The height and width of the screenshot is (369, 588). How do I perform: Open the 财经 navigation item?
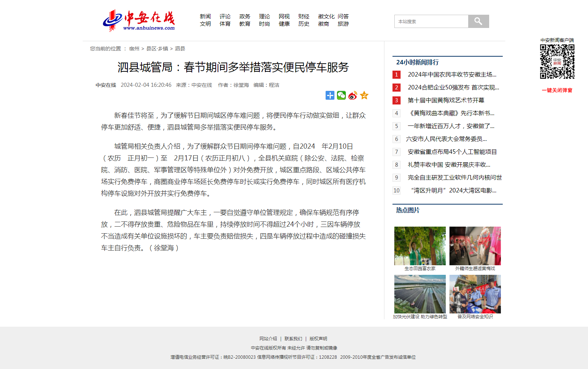(x=304, y=17)
